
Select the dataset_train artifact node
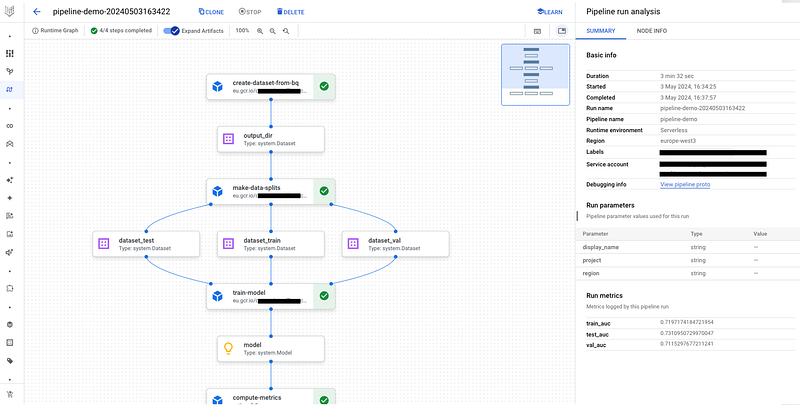click(x=271, y=244)
